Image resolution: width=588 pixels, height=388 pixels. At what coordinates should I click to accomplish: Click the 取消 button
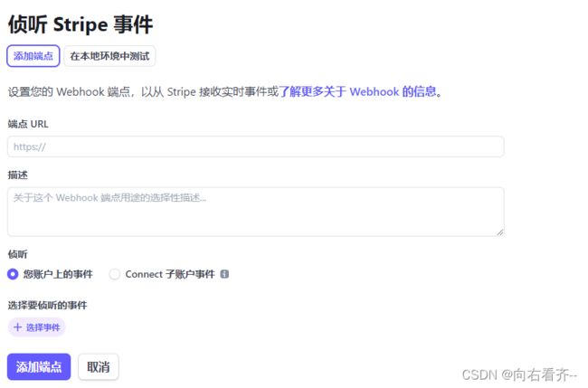coord(99,366)
